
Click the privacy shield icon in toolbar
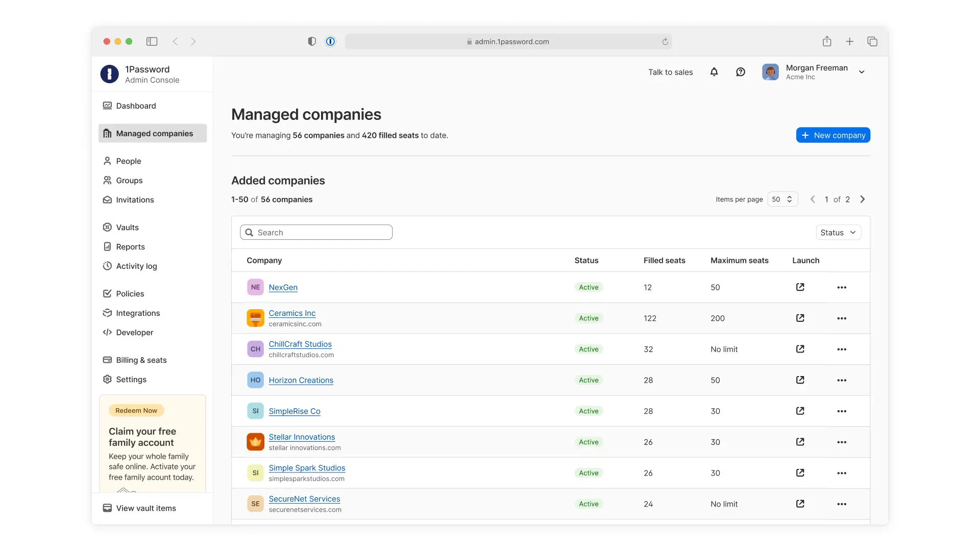pos(312,41)
